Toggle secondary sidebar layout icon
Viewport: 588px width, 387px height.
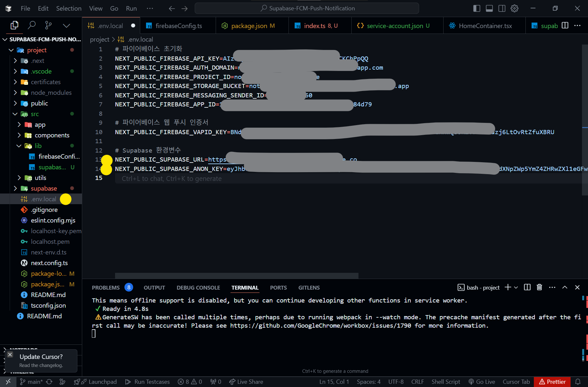pos(502,8)
